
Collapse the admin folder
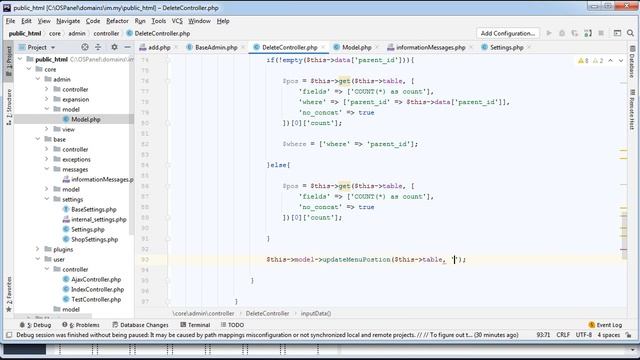click(38, 79)
